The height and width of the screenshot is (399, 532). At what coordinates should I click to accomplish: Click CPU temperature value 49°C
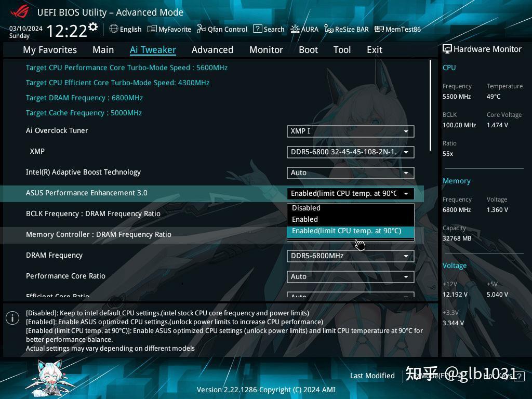(x=494, y=97)
